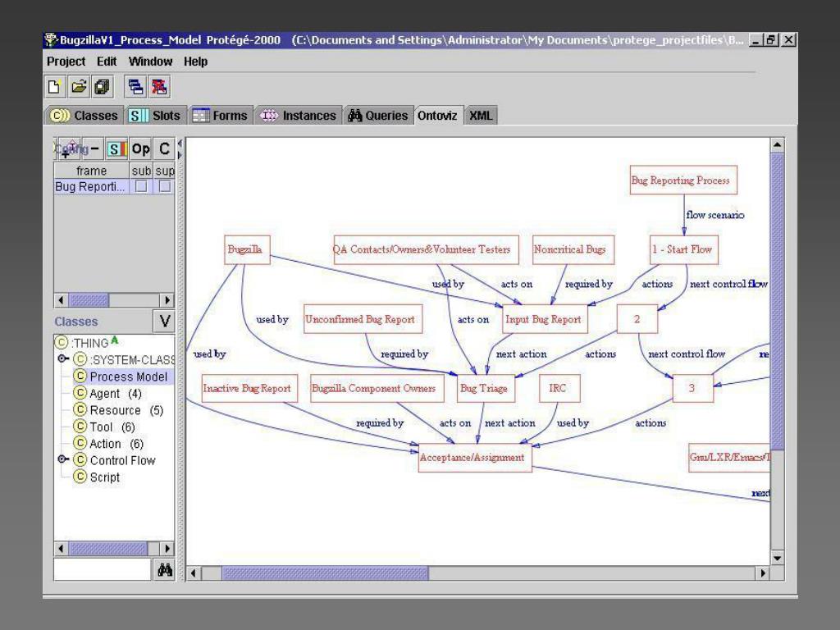This screenshot has height=630, width=840.
Task: Click the V button beside Classes label
Action: click(x=164, y=322)
